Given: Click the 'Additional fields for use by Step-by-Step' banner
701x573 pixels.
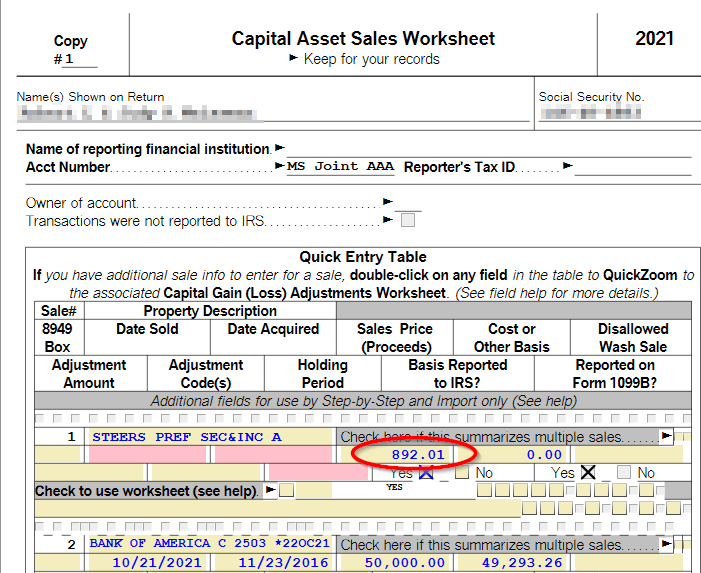Looking at the screenshot, I should click(363, 401).
